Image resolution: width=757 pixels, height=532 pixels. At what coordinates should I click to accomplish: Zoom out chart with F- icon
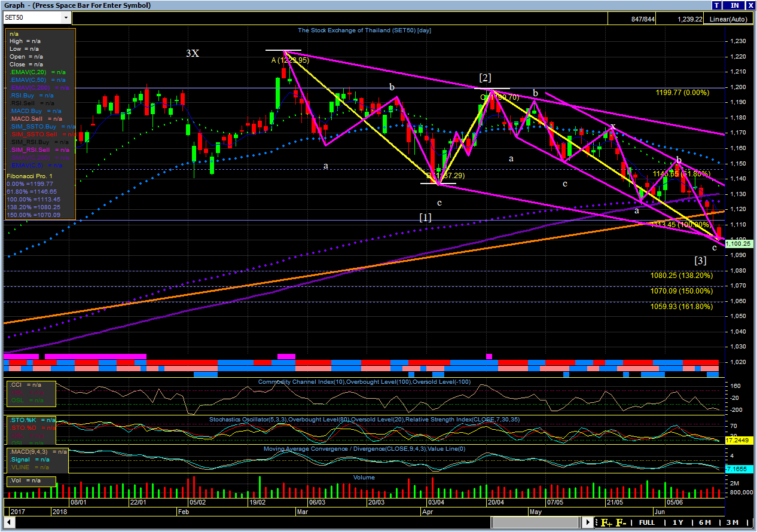click(x=622, y=522)
